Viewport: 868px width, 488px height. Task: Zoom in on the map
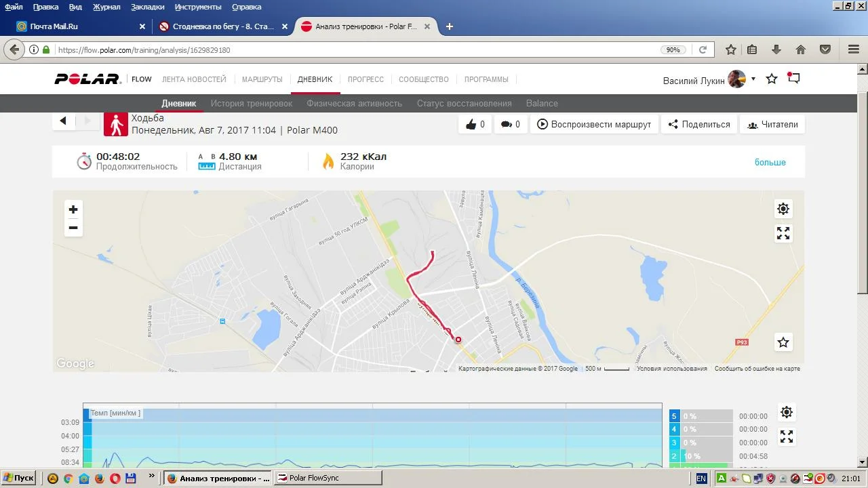[x=73, y=209]
